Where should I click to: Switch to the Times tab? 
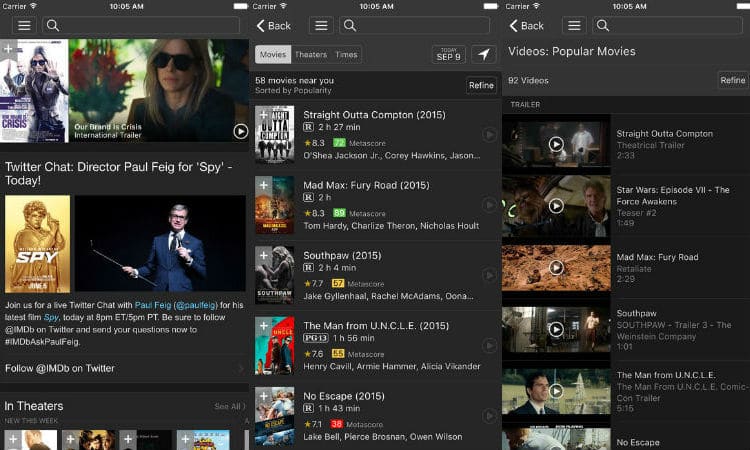coord(346,55)
